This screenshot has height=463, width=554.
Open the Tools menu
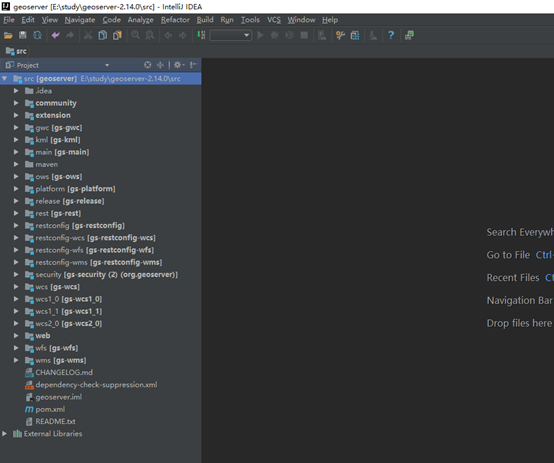250,20
